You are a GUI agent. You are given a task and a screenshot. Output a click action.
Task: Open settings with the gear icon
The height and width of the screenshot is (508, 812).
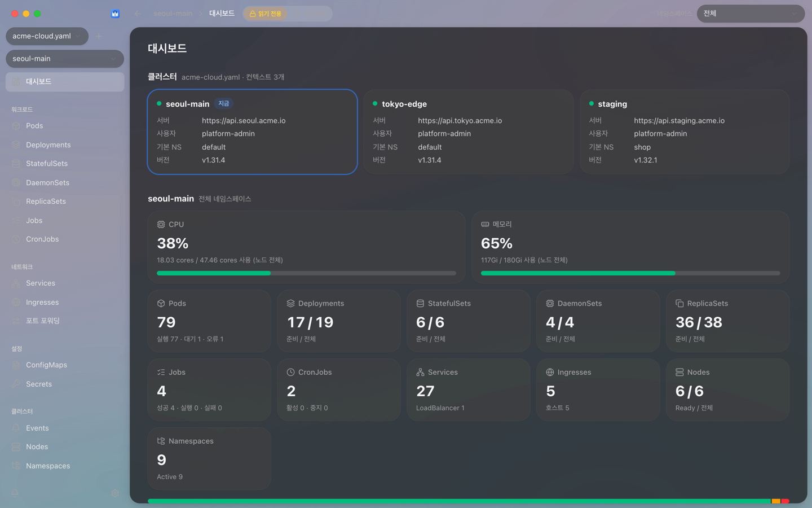[115, 493]
